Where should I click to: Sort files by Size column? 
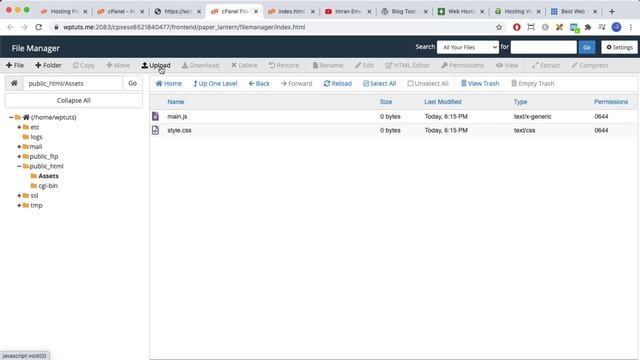click(386, 102)
